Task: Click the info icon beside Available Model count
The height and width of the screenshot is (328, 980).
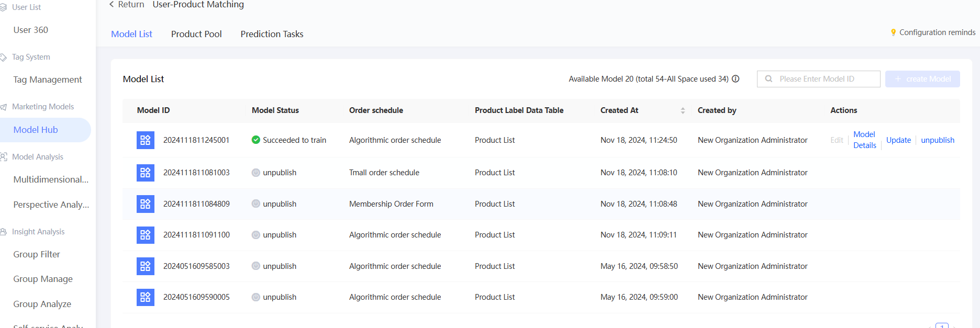Action: click(736, 79)
